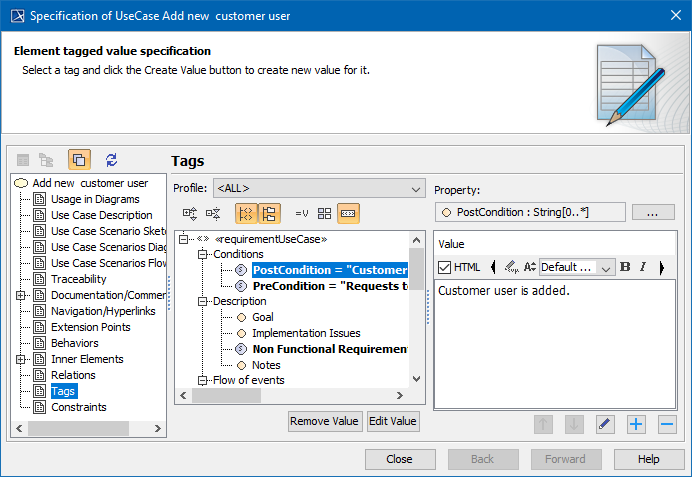Apply italic formatting in the Value editor
The width and height of the screenshot is (692, 477).
click(x=643, y=267)
